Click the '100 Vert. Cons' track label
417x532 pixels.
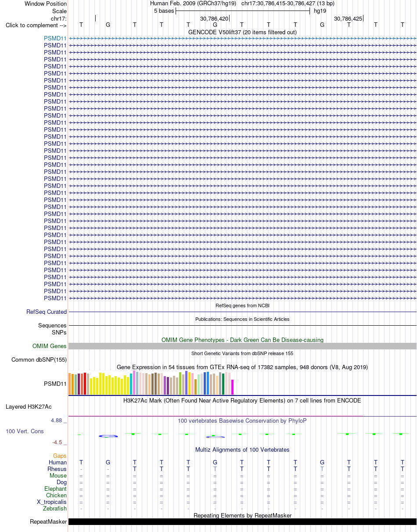25,431
